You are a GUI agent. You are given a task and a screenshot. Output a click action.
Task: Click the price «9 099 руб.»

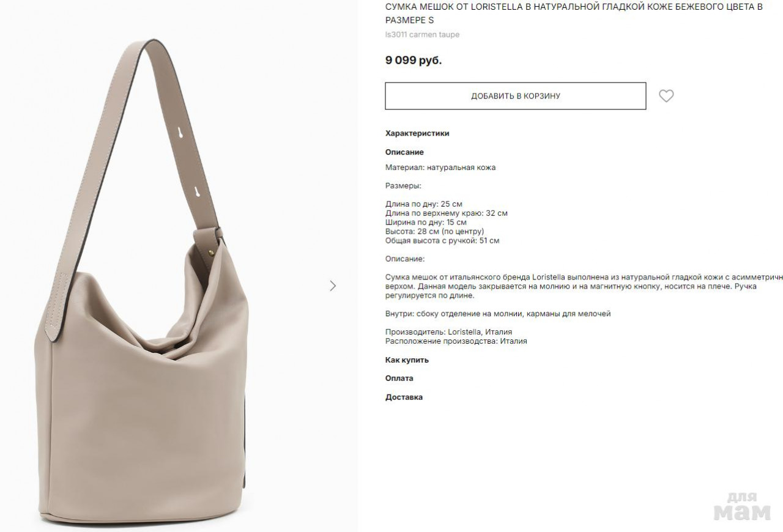coord(414,61)
